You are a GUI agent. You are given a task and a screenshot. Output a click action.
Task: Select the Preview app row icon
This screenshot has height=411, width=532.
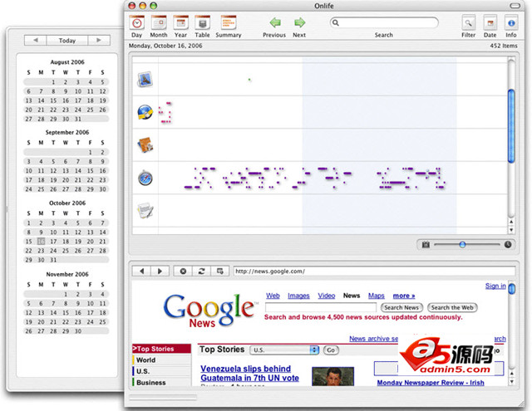[145, 80]
